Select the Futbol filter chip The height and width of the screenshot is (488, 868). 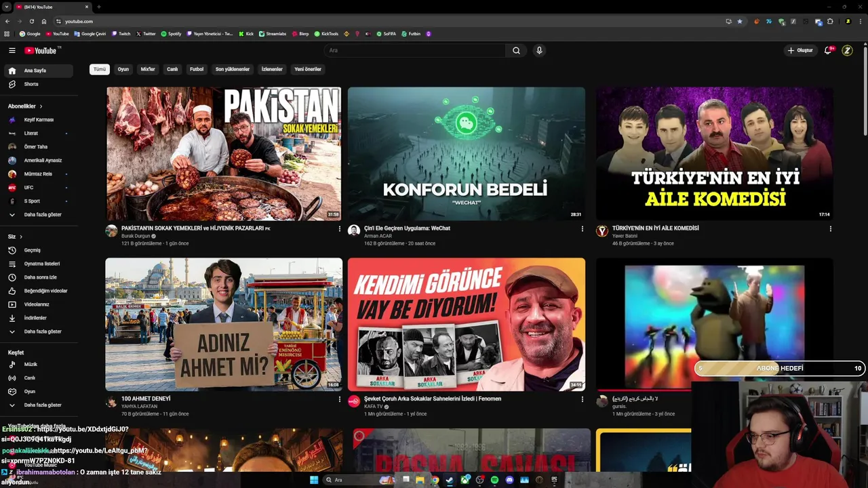(197, 69)
